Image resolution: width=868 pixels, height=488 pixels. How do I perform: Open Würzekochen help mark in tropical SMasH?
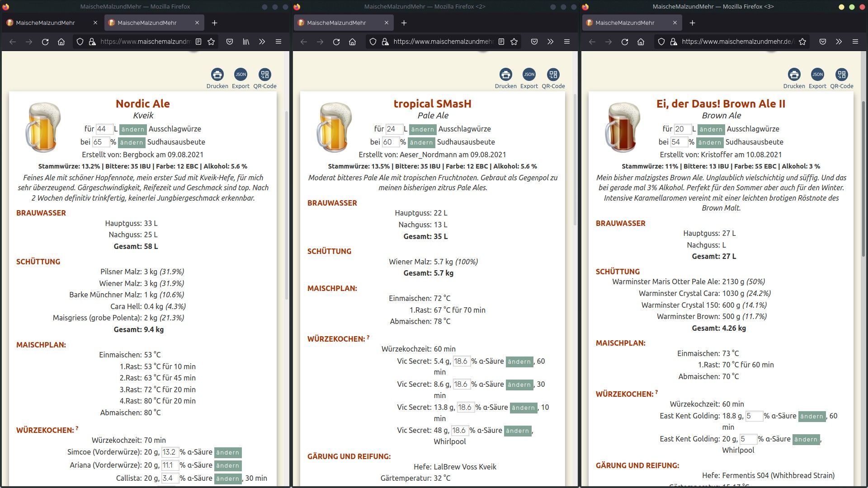pos(368,337)
